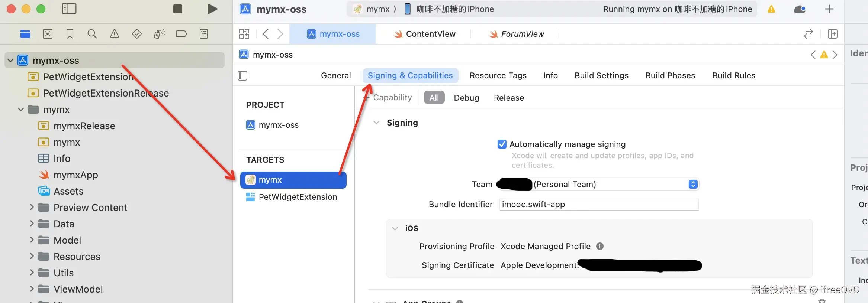Choose the mymx scheme selector
Screen dimensions: 868x303
[x=372, y=9]
